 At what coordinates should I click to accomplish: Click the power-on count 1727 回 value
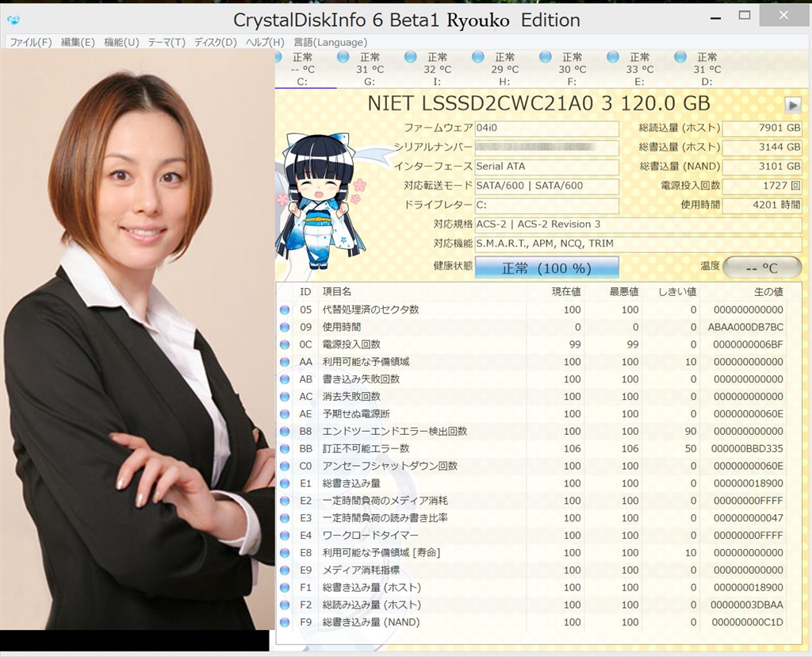point(762,186)
